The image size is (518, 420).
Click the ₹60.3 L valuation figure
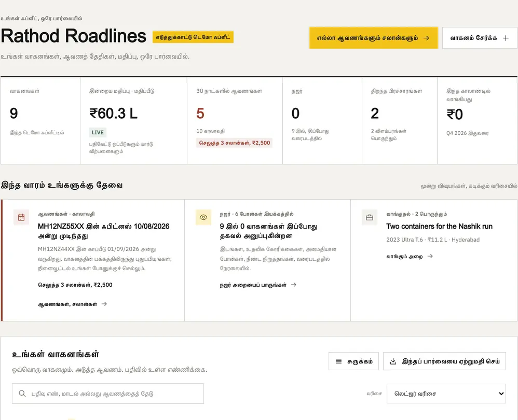point(113,114)
